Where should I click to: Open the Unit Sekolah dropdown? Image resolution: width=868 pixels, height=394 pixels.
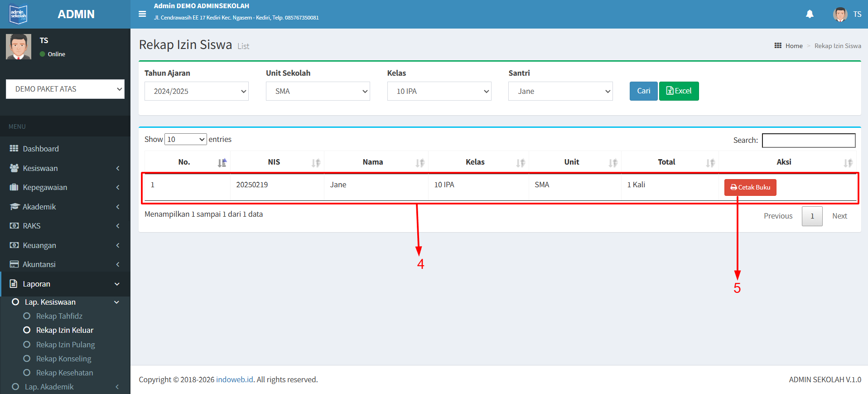[318, 91]
